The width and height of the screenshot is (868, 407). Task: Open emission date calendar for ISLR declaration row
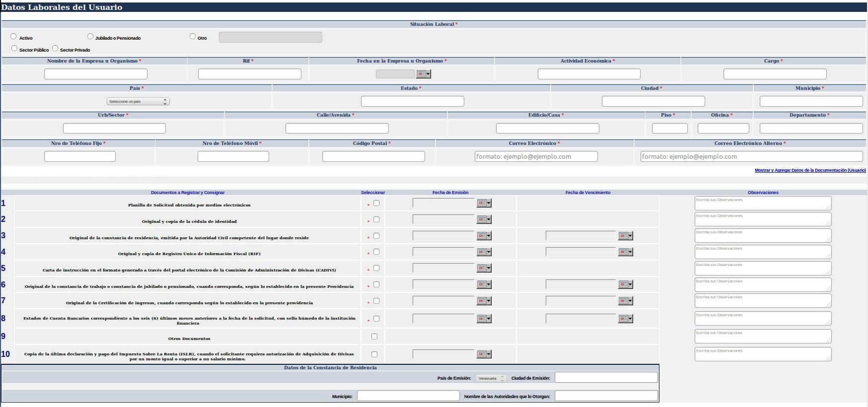(x=484, y=354)
